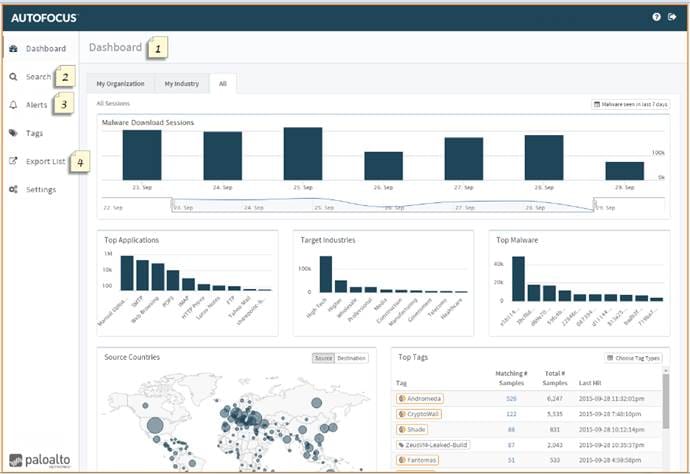
Task: Click the Export List icon
Action: click(13, 161)
